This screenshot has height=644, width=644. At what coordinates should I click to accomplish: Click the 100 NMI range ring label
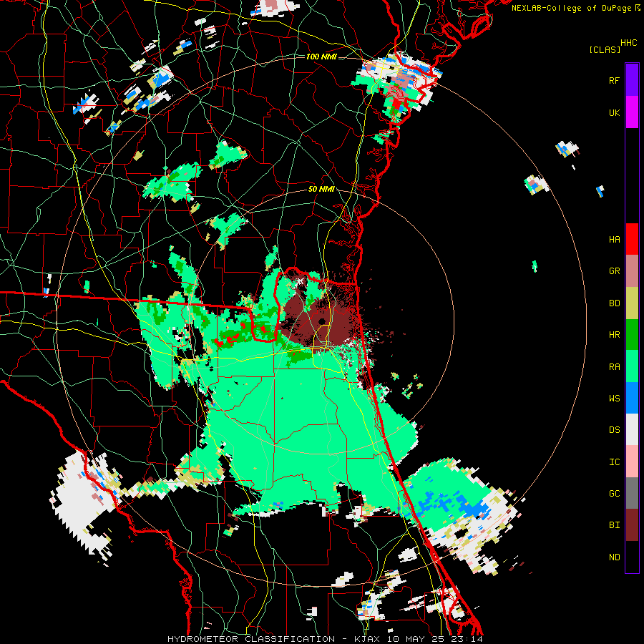click(x=321, y=57)
